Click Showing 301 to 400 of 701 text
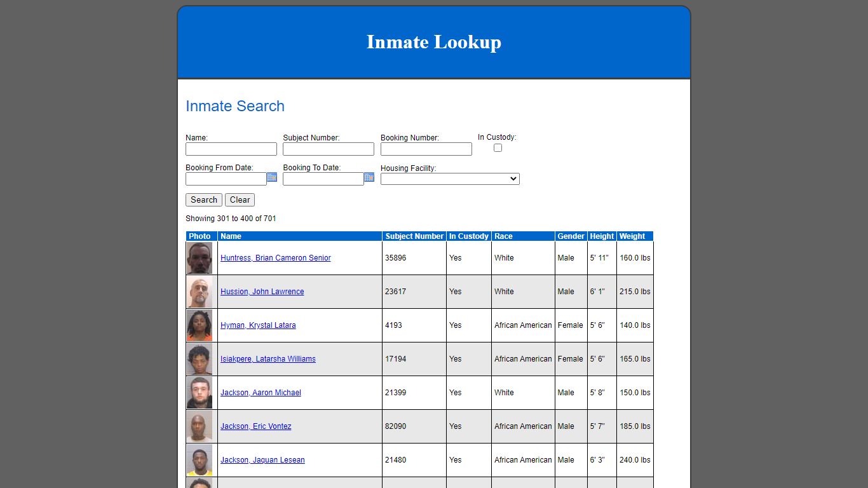The height and width of the screenshot is (488, 868). [231, 219]
